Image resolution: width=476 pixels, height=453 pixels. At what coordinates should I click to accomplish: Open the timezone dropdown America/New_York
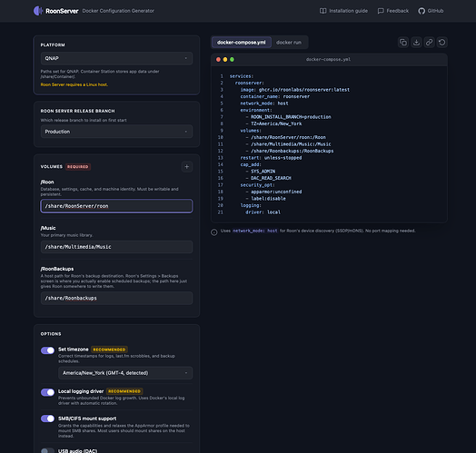pyautogui.click(x=125, y=373)
